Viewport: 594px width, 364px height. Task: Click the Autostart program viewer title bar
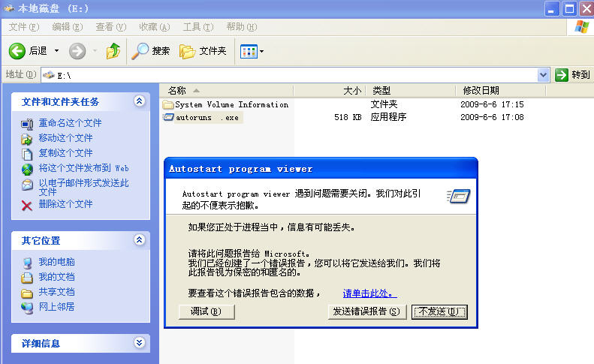[x=321, y=169]
